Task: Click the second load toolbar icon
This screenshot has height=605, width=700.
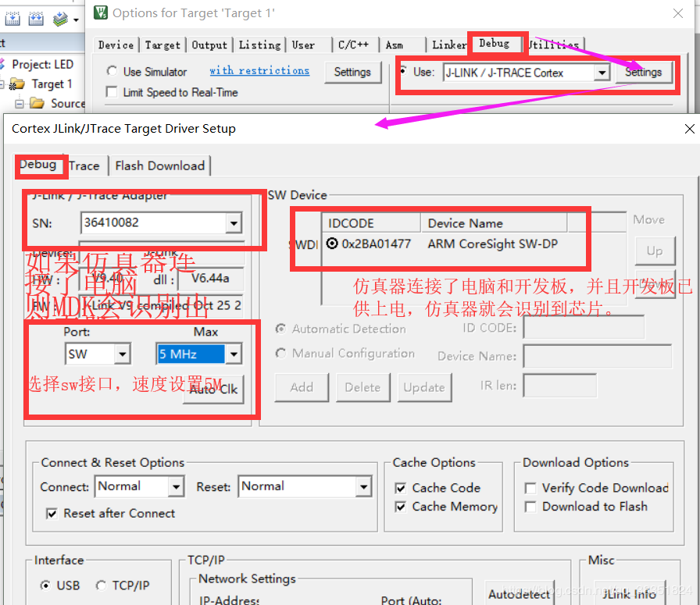Action: [36, 19]
